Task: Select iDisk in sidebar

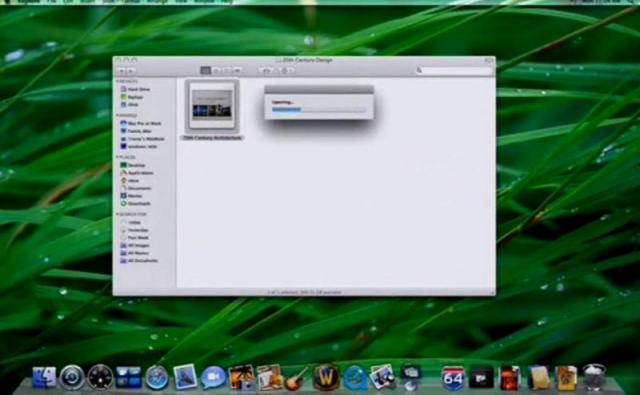Action: (130, 104)
